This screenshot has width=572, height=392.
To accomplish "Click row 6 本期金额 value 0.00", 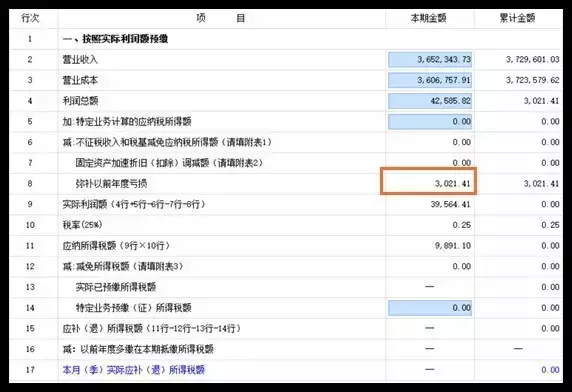I will click(x=462, y=142).
